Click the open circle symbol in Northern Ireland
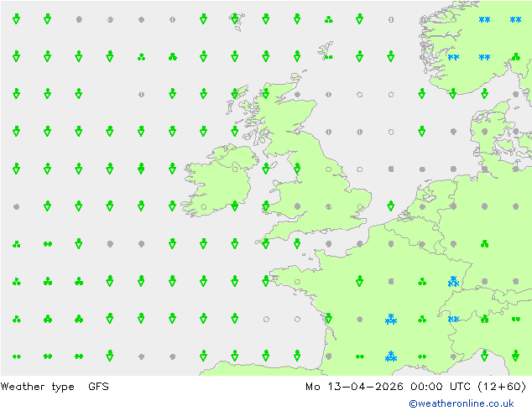 click(x=235, y=169)
